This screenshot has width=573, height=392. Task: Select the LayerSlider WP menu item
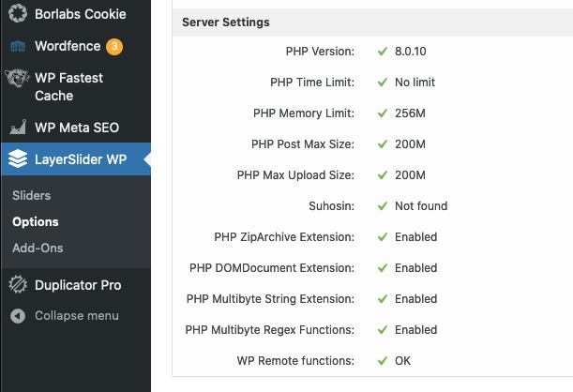tap(76, 158)
